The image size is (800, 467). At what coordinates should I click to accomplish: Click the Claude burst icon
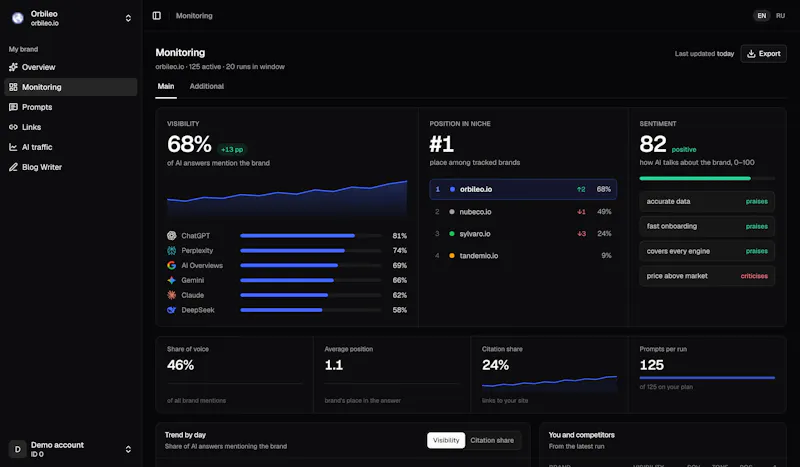(171, 295)
